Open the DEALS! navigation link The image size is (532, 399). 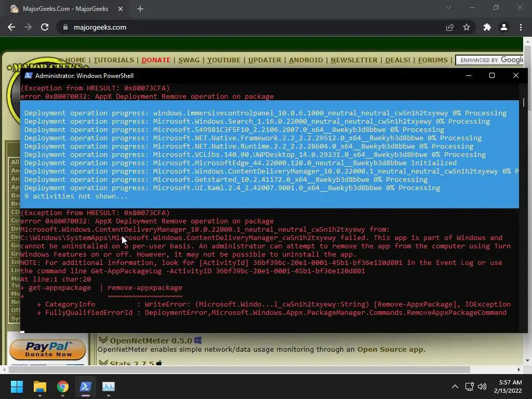pyautogui.click(x=397, y=60)
